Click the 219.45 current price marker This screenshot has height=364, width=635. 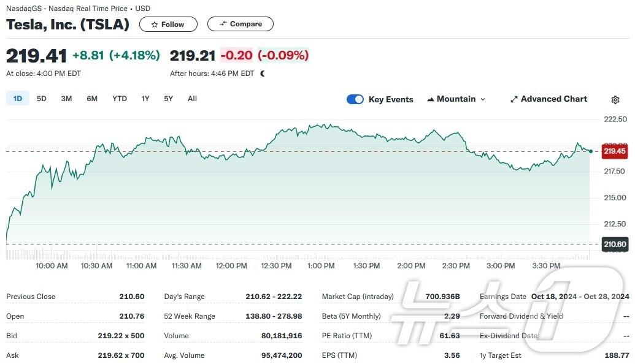tap(614, 151)
